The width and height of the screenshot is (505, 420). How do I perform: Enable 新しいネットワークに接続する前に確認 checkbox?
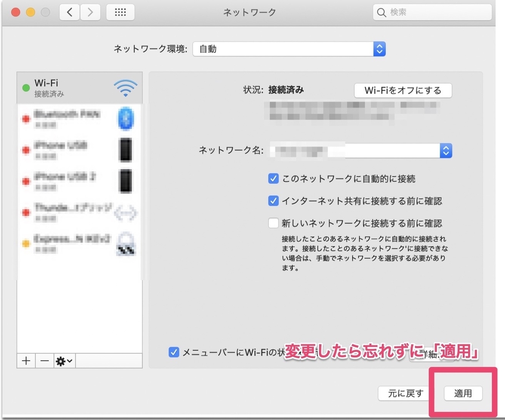click(x=274, y=222)
